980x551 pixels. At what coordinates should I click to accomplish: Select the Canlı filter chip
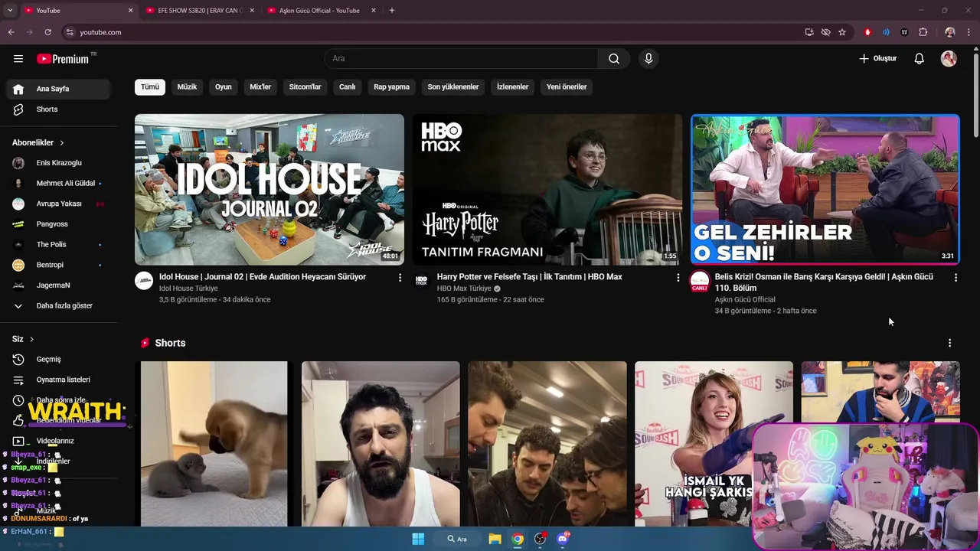coord(348,87)
